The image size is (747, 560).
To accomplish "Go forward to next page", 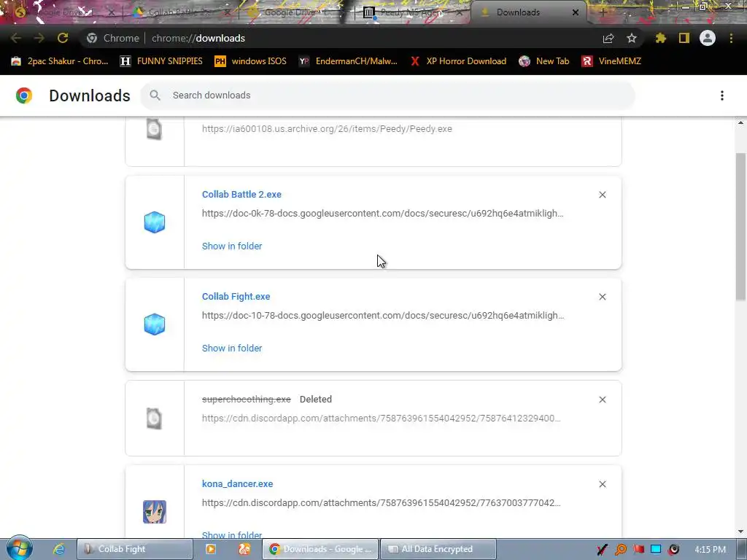I will tap(39, 38).
